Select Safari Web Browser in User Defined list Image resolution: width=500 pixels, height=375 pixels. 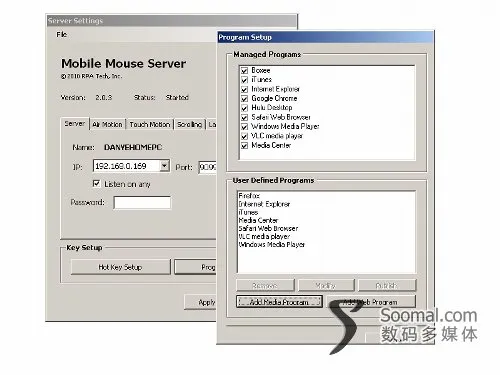pos(268,228)
